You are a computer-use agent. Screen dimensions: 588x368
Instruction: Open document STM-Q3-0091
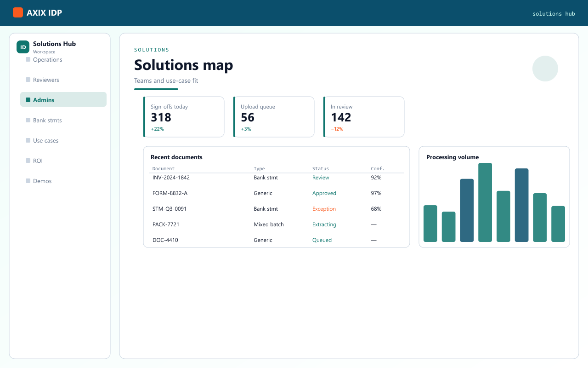point(170,209)
